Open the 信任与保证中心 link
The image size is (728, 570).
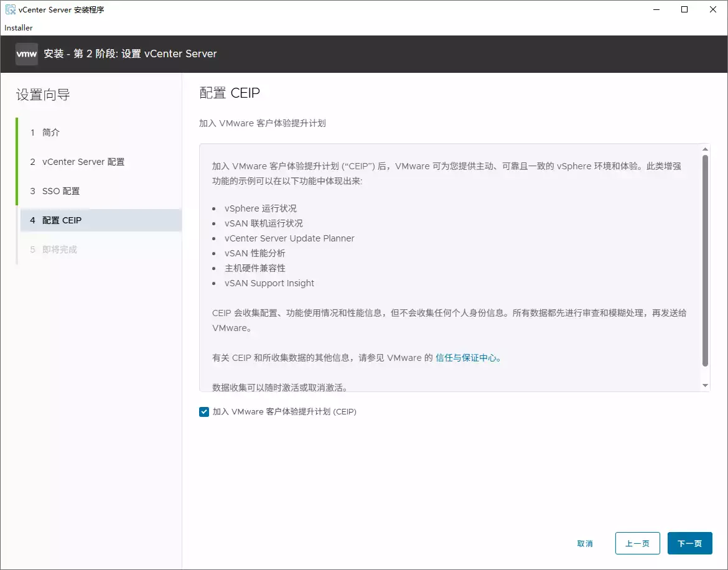(468, 358)
